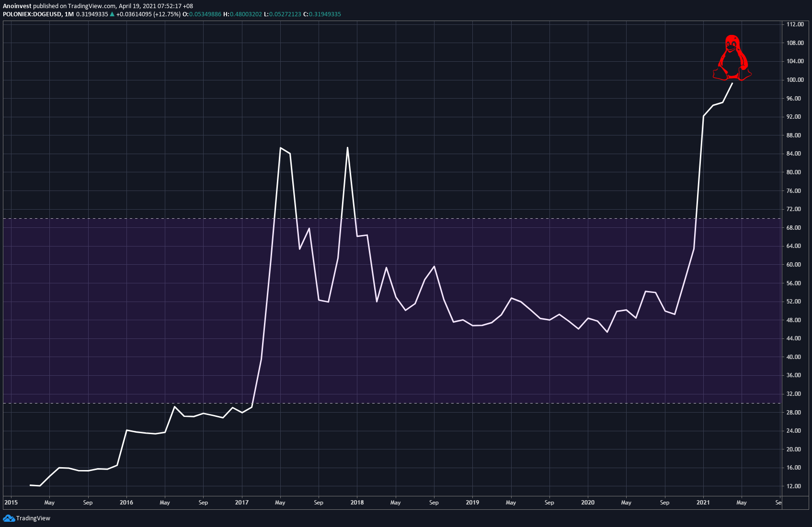Image resolution: width=812 pixels, height=527 pixels.
Task: Click the 100.00 price axis label
Action: click(x=795, y=80)
